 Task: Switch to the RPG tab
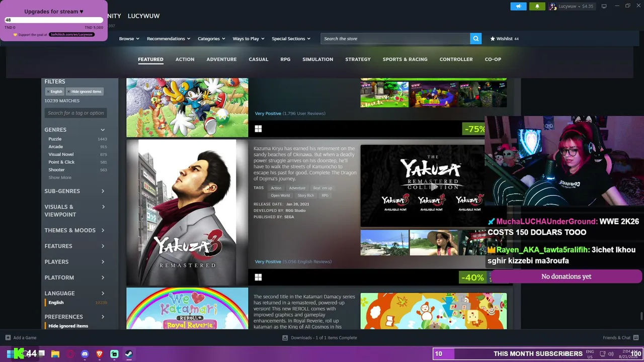click(x=285, y=59)
